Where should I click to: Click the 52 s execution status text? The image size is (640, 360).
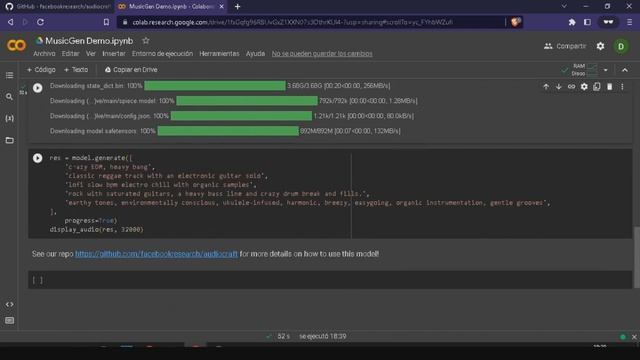pyautogui.click(x=283, y=336)
